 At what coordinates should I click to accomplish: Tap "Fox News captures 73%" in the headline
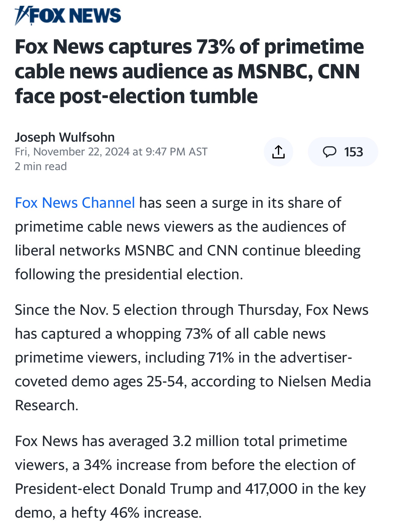pyautogui.click(x=125, y=47)
